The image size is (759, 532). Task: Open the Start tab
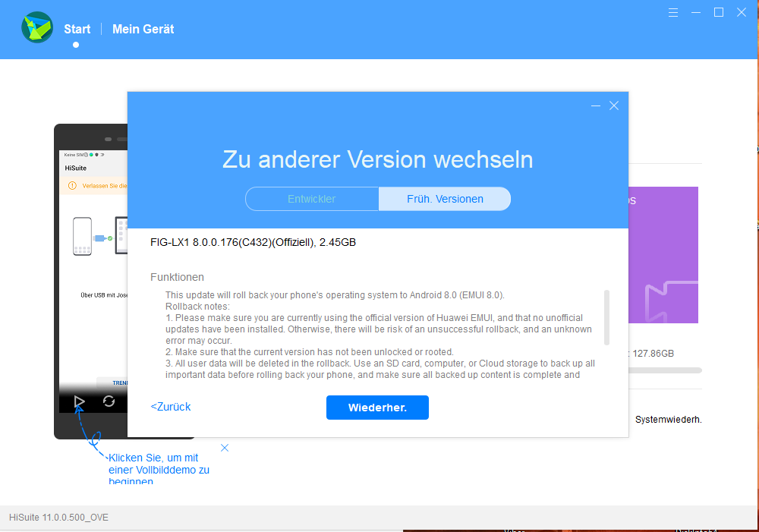point(77,29)
